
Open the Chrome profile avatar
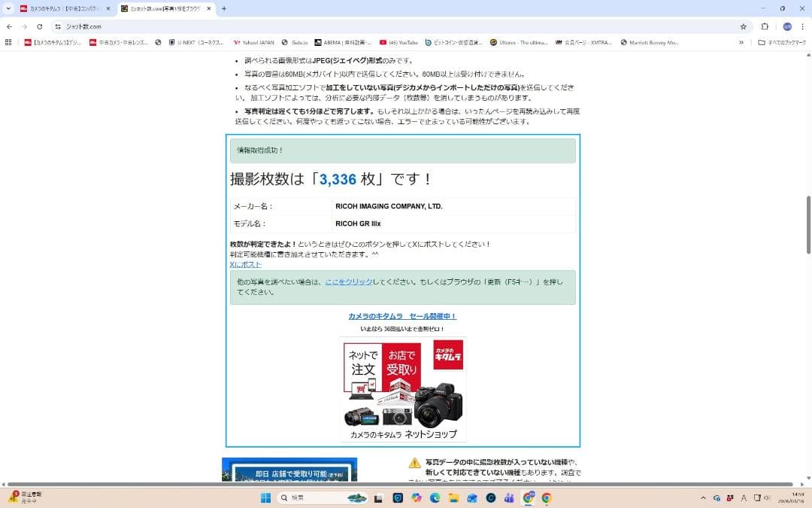(787, 26)
